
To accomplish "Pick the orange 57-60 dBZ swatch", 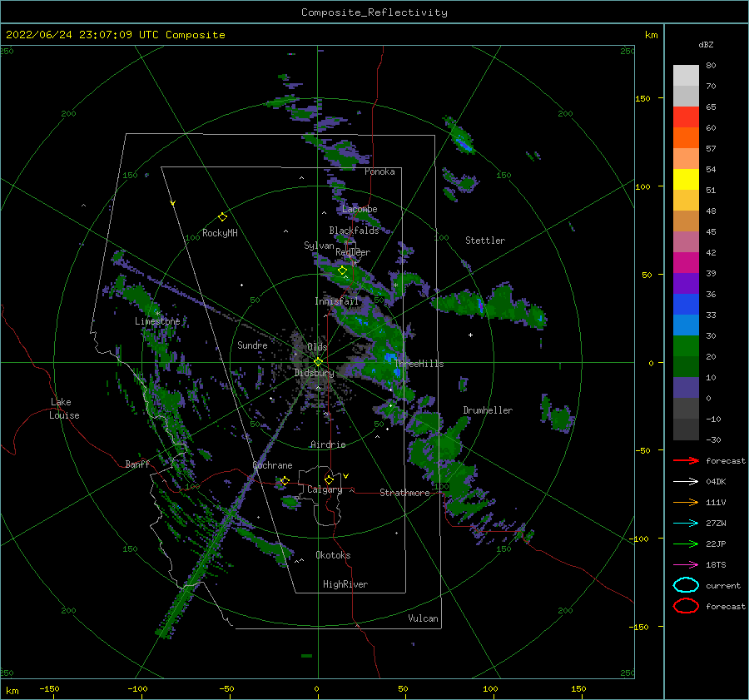I will point(686,138).
